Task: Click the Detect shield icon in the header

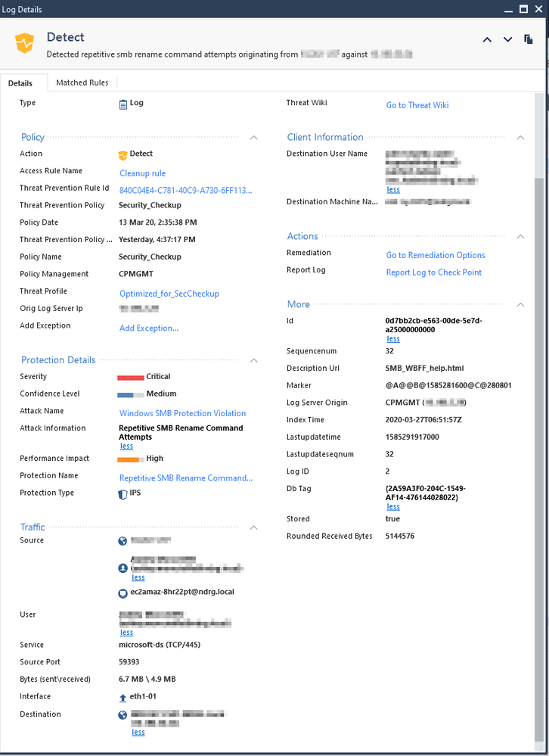Action: [x=24, y=43]
